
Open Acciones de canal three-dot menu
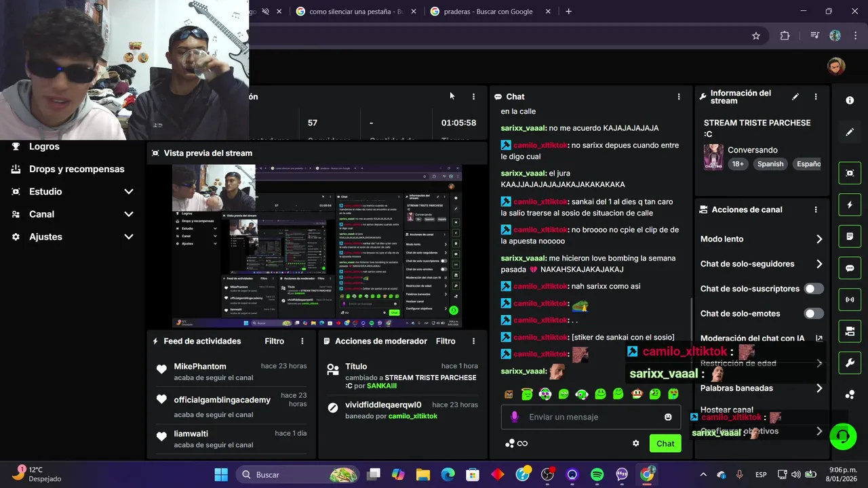pos(816,210)
